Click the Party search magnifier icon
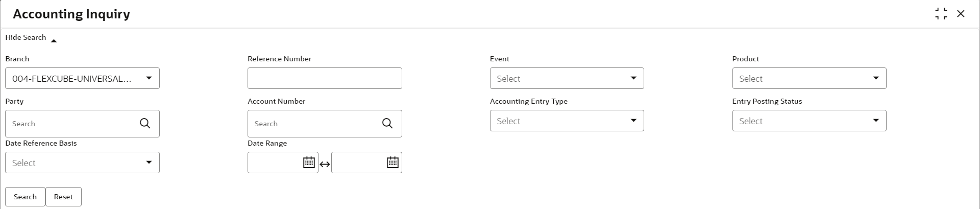Image resolution: width=980 pixels, height=209 pixels. coord(145,124)
